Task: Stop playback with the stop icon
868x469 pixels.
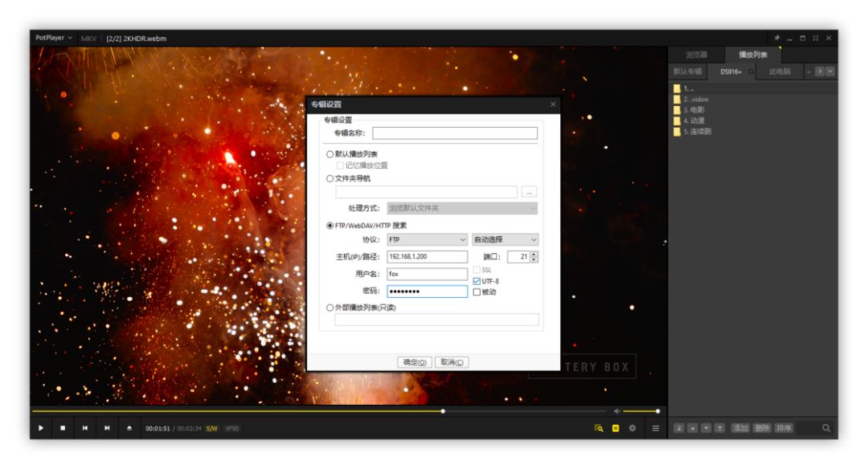Action: (x=63, y=428)
